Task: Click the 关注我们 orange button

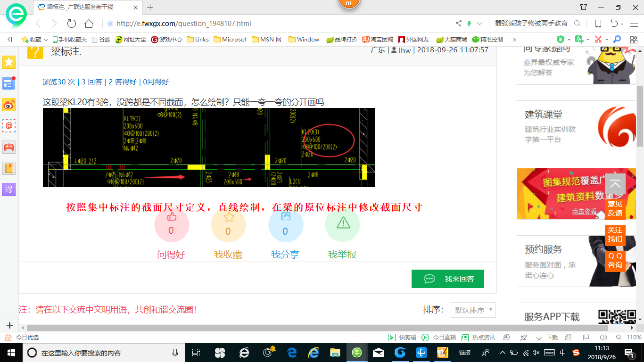Action: click(x=615, y=234)
